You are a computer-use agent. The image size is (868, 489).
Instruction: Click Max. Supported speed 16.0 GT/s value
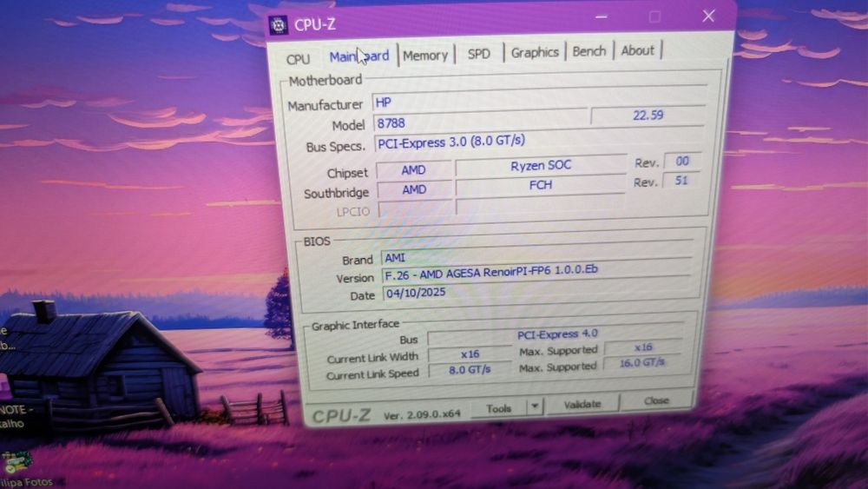pyautogui.click(x=642, y=363)
